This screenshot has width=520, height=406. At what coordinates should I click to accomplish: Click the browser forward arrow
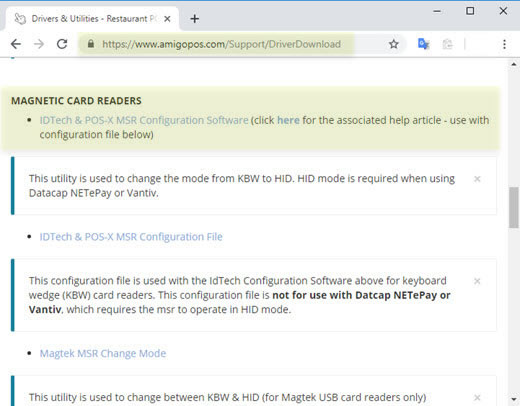coord(39,44)
